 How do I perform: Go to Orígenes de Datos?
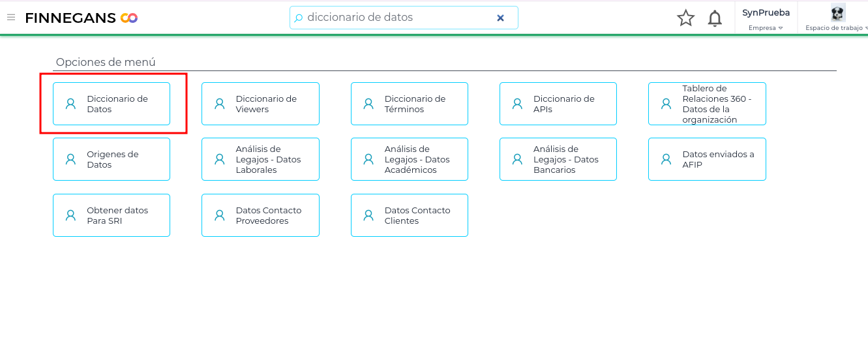click(x=112, y=159)
